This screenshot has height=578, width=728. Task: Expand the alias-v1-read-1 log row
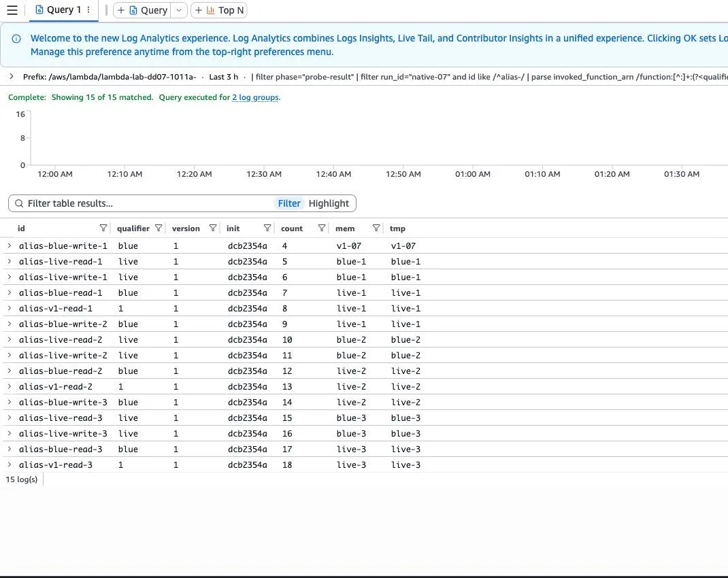tap(10, 309)
